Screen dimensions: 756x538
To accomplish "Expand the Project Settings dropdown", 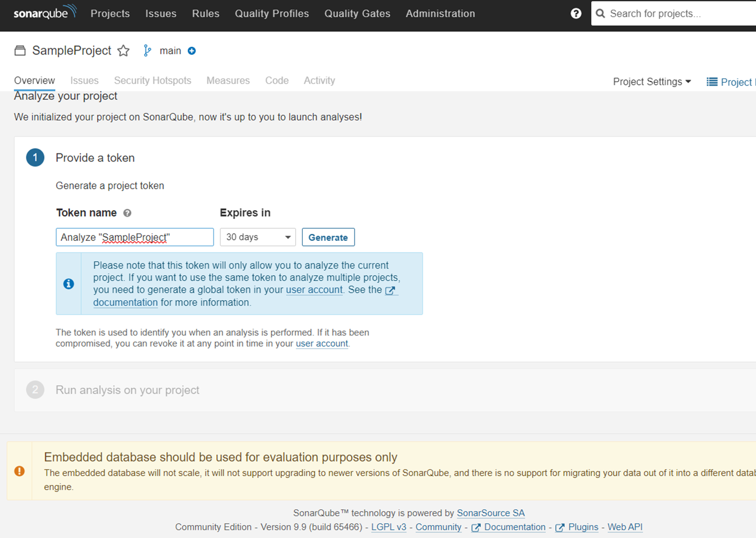I will [651, 81].
